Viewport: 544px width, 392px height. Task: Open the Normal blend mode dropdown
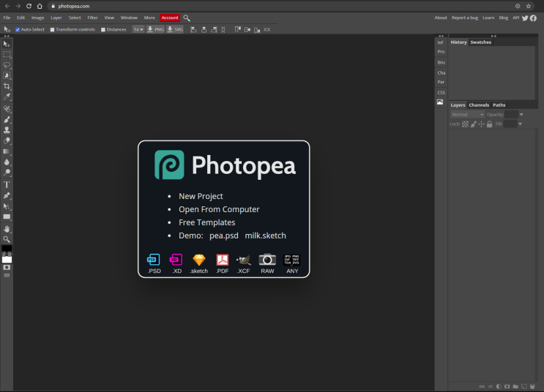467,114
